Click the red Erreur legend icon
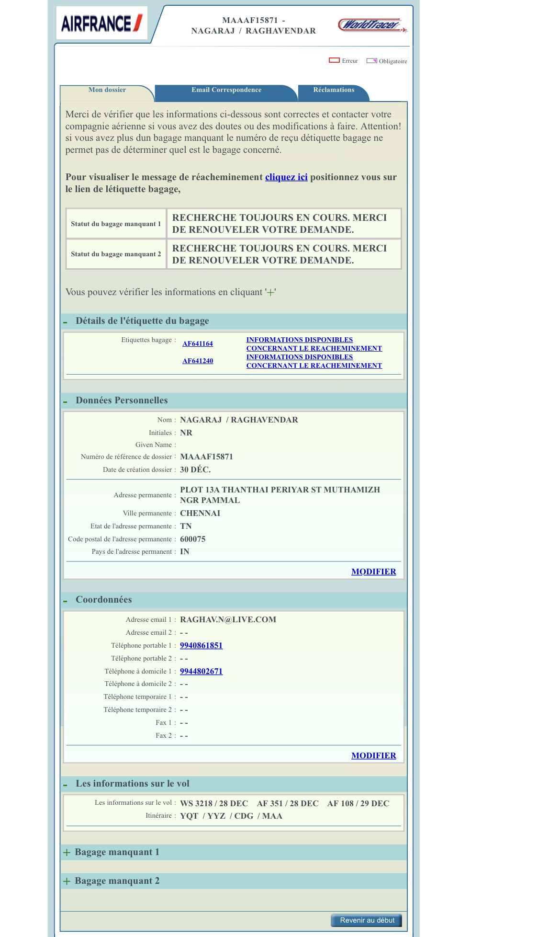560x937 pixels. [x=334, y=60]
